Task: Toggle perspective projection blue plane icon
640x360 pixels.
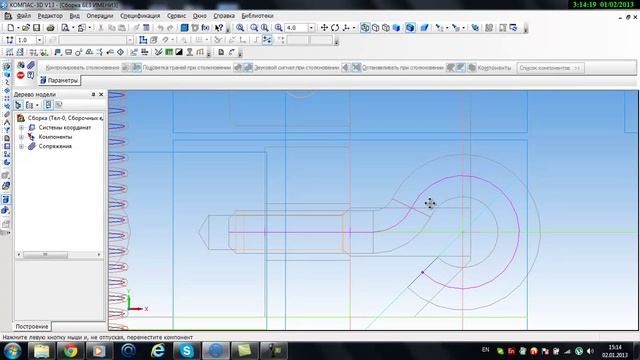Action: [424, 27]
